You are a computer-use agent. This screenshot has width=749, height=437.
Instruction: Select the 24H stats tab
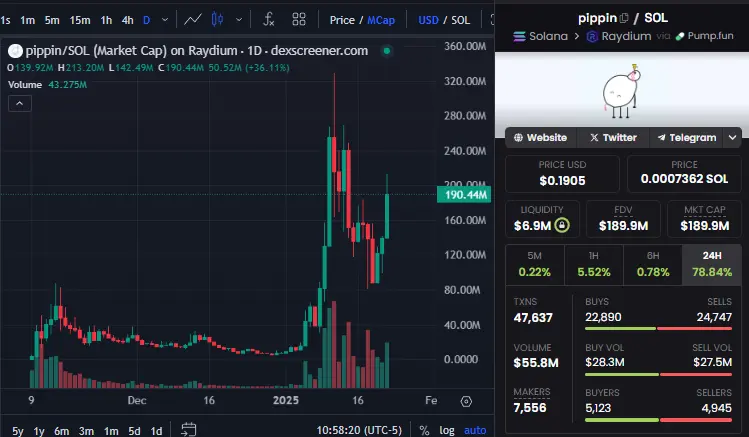(712, 264)
